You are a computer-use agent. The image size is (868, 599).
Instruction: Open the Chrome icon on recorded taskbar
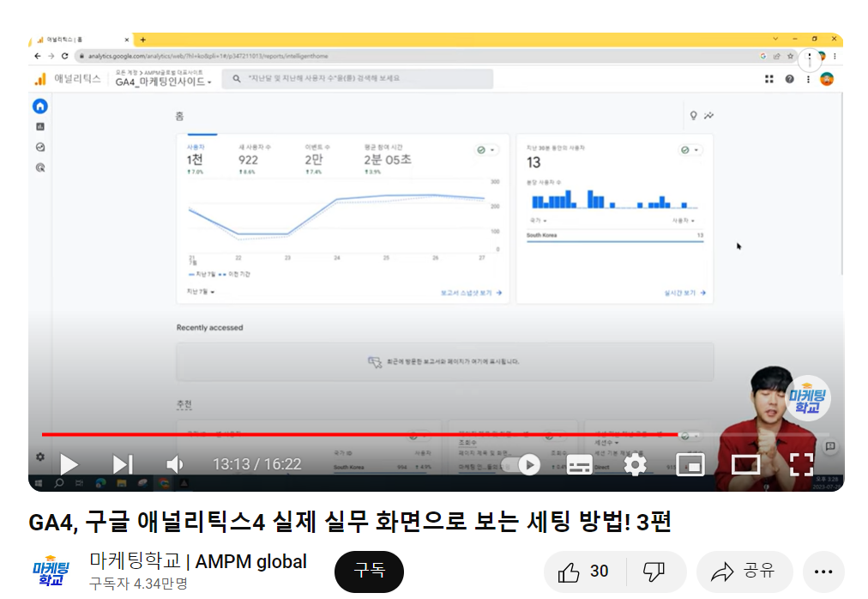coord(164,483)
